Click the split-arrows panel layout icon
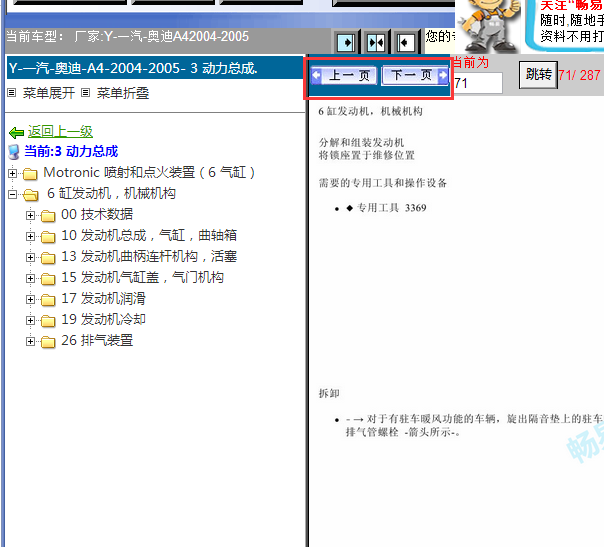604x547 pixels. (376, 42)
